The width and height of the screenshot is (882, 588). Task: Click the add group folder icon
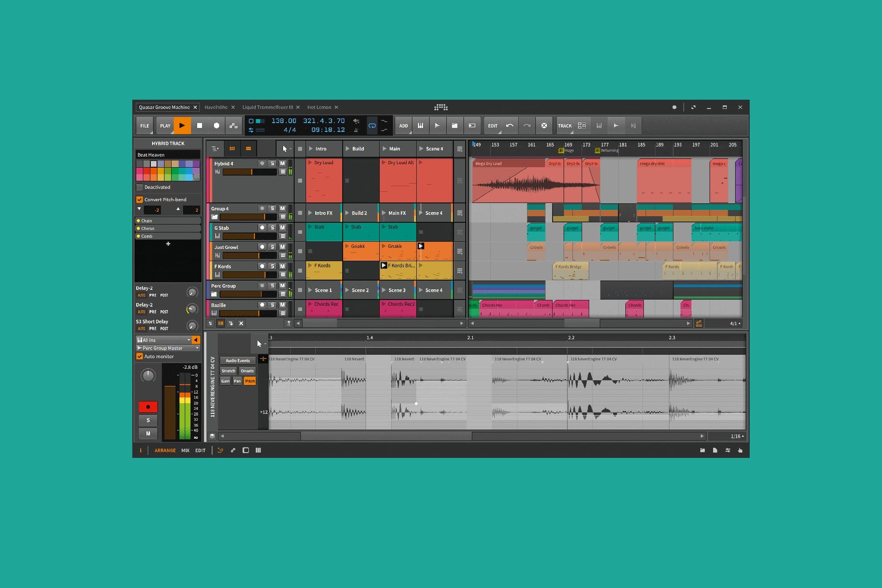(455, 126)
